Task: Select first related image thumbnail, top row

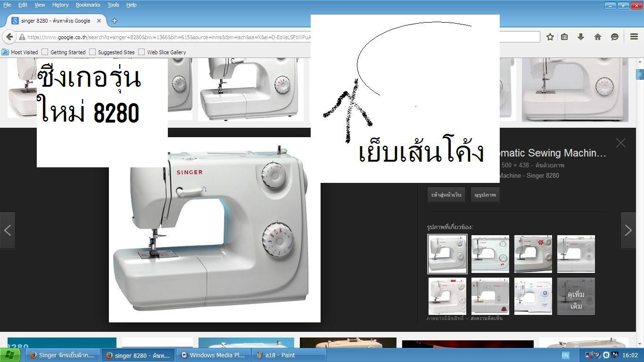Action: [x=447, y=254]
